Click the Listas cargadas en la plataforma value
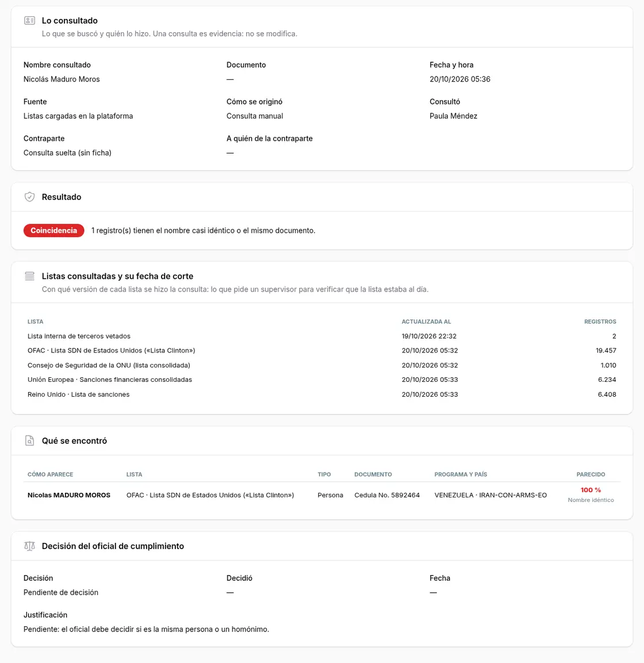Screen dimensions: 644x663 coord(78,116)
